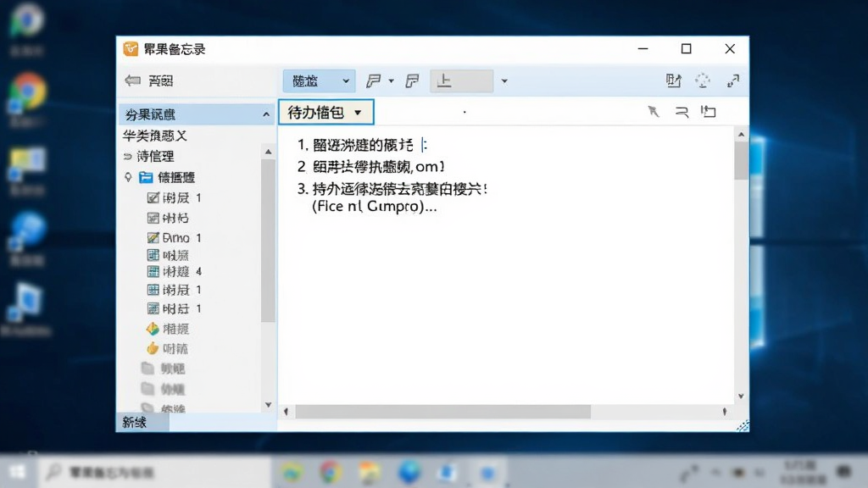Click the flag icon with the dropdown arrow
868x488 pixels.
(374, 81)
